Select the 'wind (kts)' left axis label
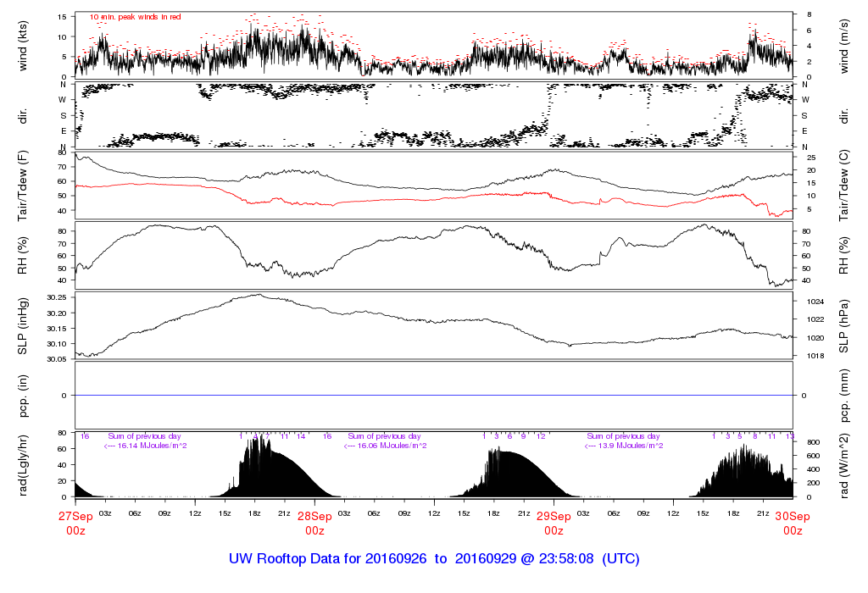This screenshot has width=868, height=593. [22, 46]
